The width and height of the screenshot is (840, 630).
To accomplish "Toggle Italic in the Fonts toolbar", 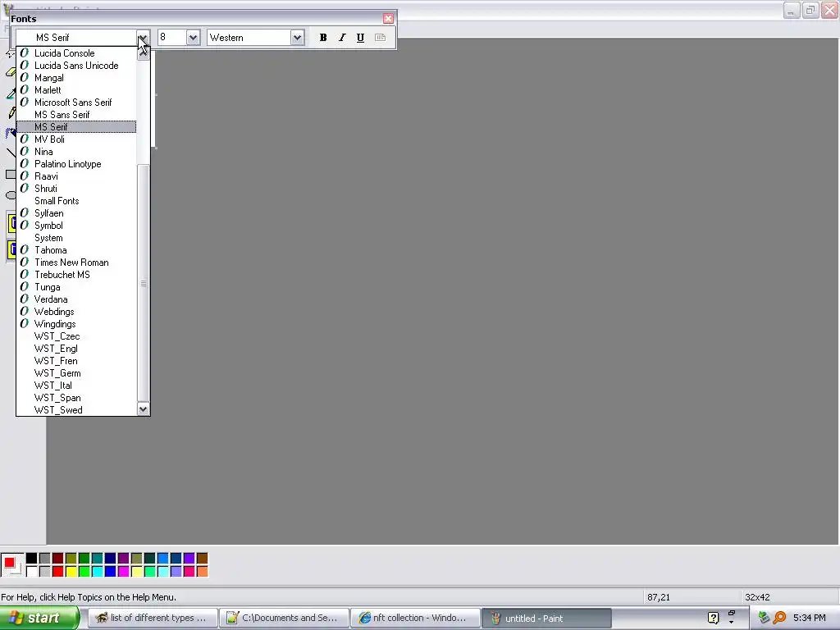I will click(x=342, y=38).
